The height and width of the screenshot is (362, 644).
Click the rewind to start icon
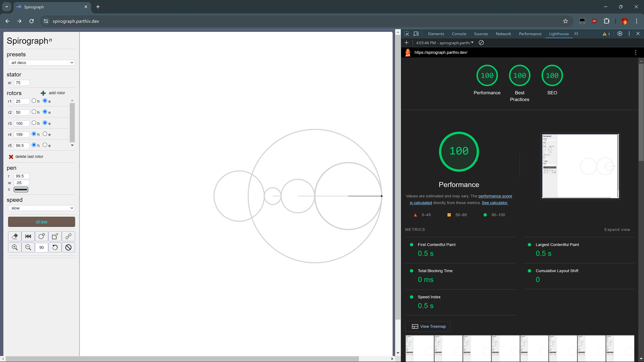coord(28,236)
